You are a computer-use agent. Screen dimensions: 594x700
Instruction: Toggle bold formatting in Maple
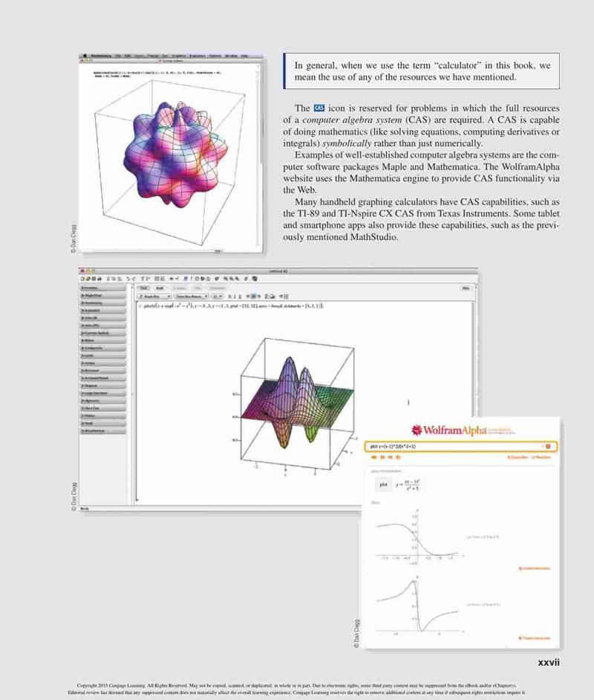[229, 296]
